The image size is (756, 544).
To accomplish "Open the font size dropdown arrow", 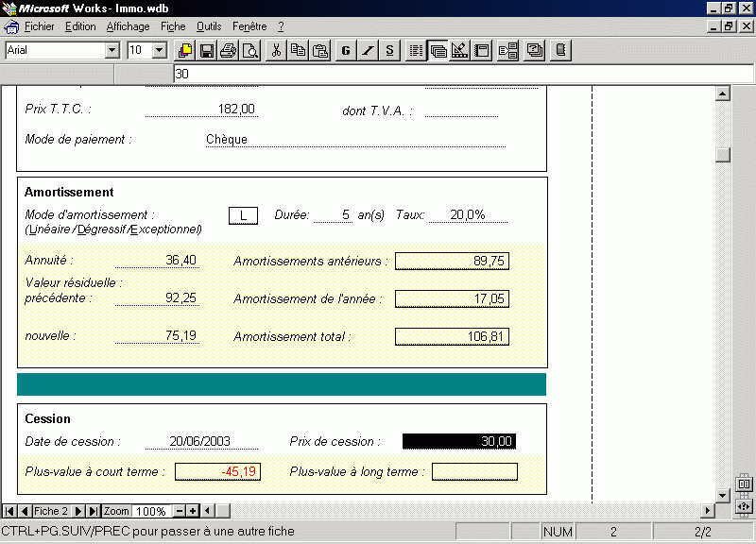I will point(159,50).
